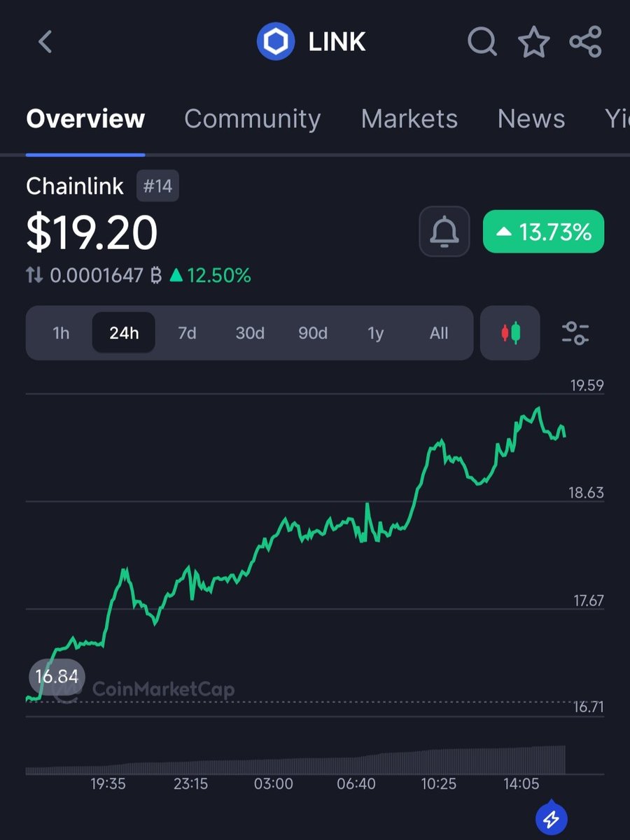The height and width of the screenshot is (840, 630).
Task: Select the 30d time range
Action: pos(250,333)
